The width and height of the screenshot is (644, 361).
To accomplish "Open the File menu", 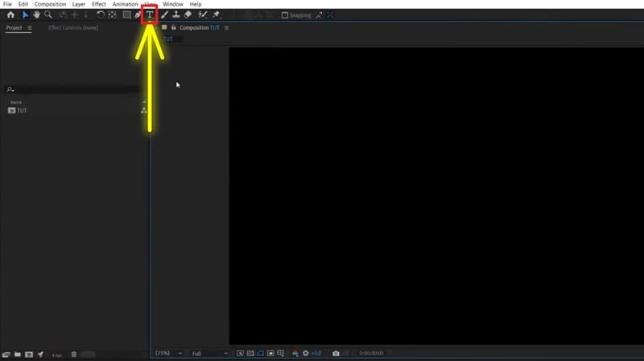I will (7, 4).
